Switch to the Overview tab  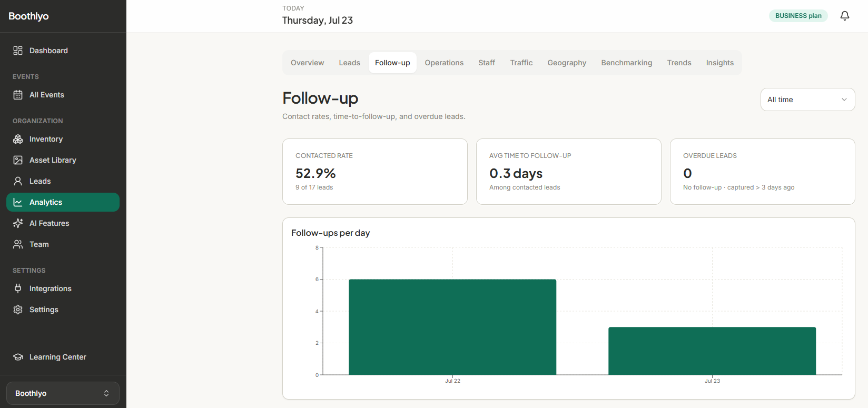tap(308, 63)
